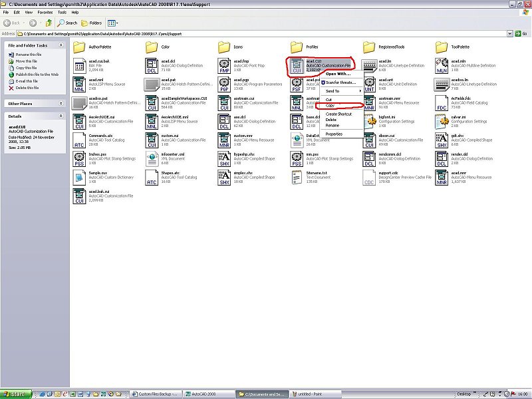Click the Rename this file link

(x=29, y=55)
